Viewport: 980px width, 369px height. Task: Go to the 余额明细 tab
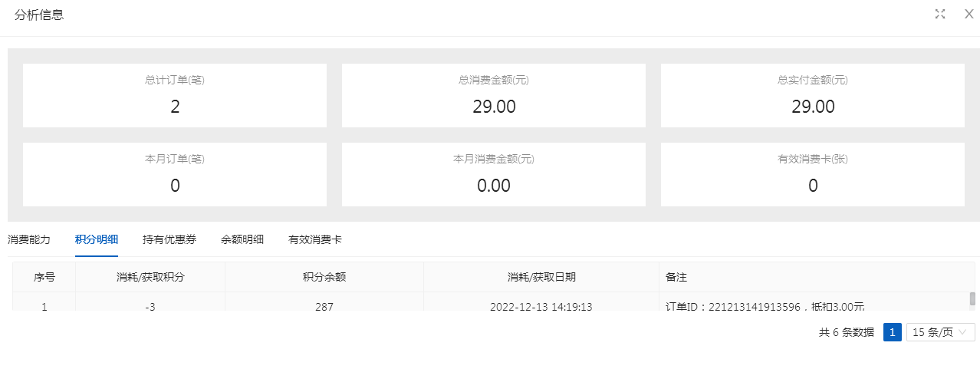242,239
